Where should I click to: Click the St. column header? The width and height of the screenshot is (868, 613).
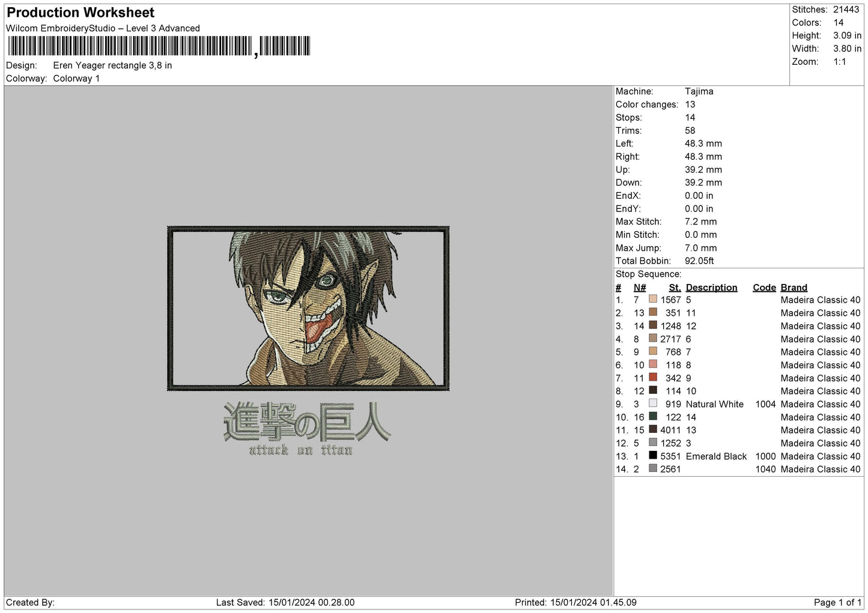675,288
